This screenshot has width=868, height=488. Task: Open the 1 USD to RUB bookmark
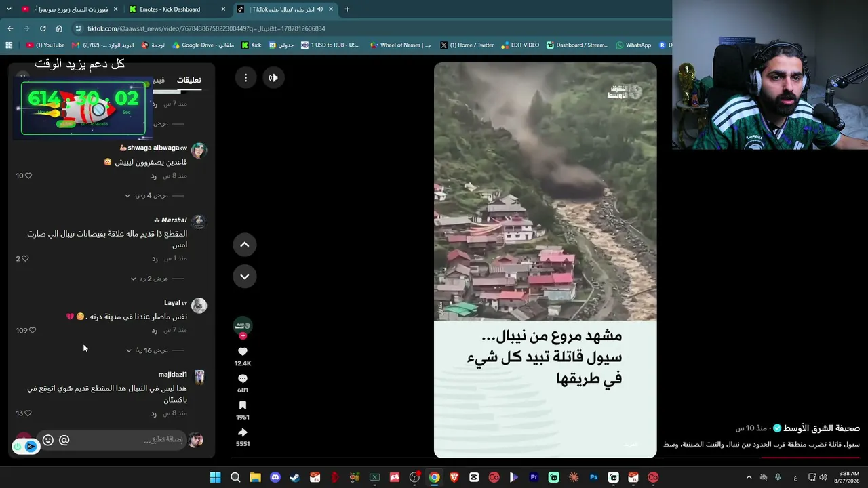pyautogui.click(x=330, y=45)
